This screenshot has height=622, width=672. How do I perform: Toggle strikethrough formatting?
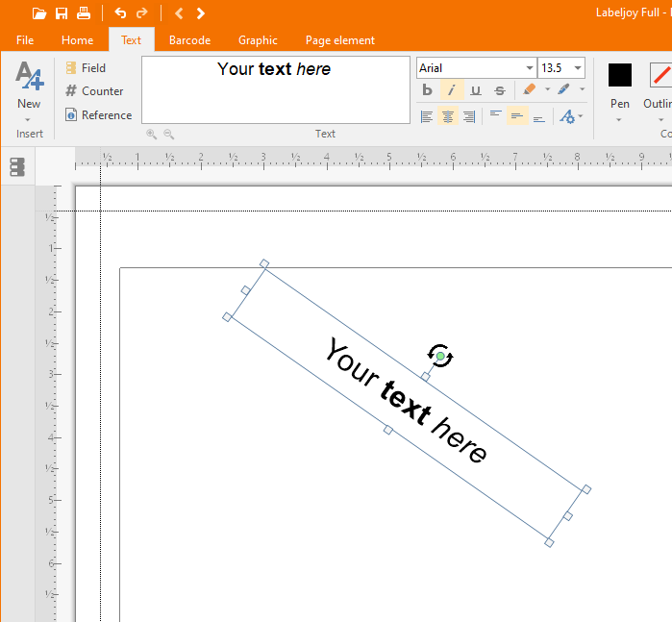point(499,90)
